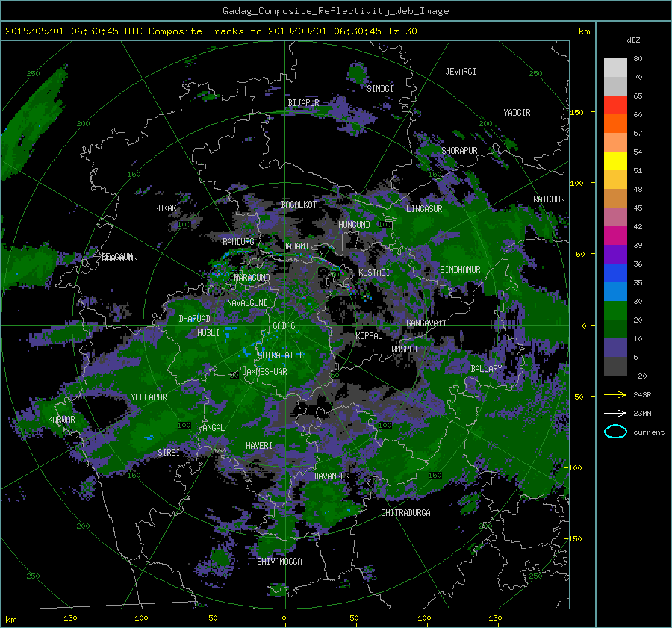Click the HANGAL city label
Screen dimensions: 672x628
(211, 428)
